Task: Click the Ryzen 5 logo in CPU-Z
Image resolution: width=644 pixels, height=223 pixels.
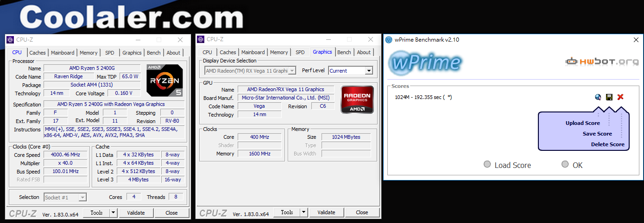Action: tap(164, 81)
